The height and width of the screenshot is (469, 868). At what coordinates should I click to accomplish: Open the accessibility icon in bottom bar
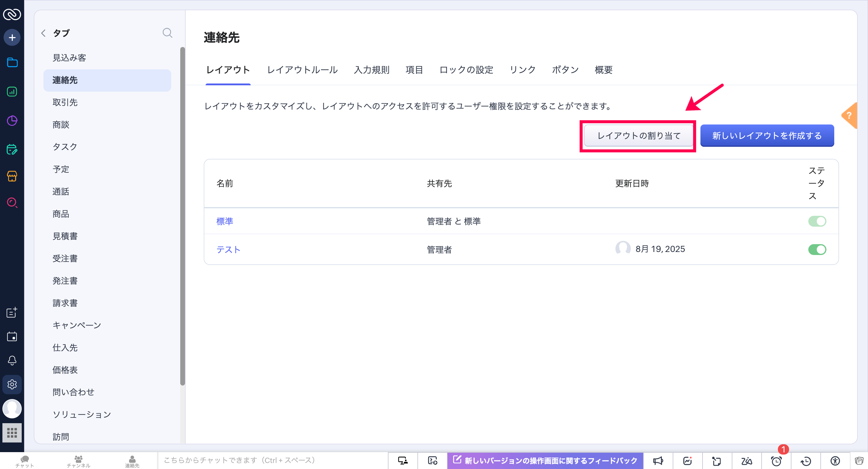point(835,461)
